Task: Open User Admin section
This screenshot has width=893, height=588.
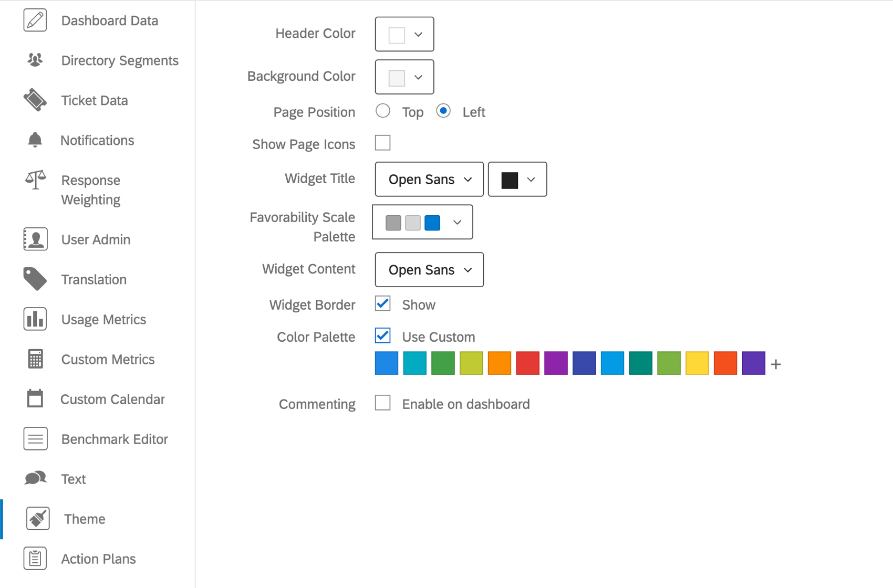Action: 96,239
